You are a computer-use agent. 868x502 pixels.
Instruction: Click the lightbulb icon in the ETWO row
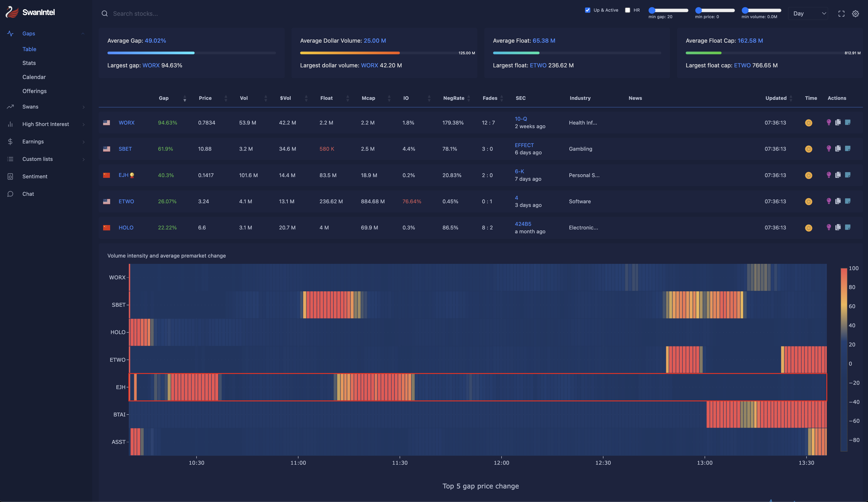coord(829,201)
